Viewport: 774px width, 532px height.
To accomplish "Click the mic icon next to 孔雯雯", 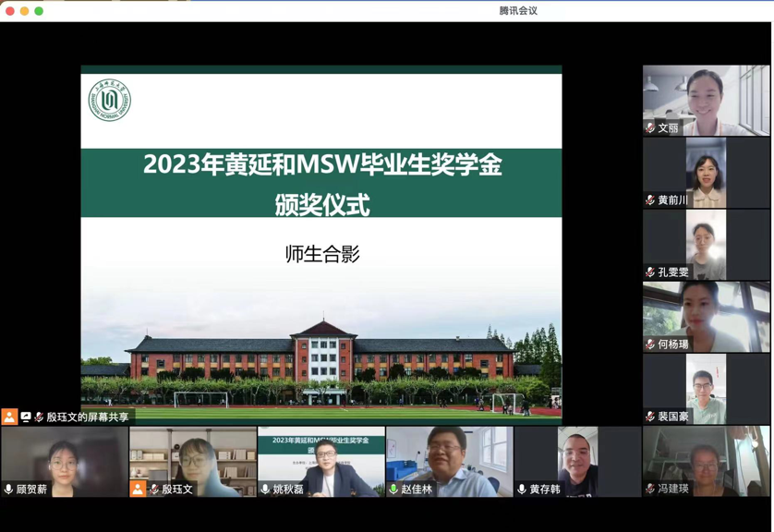I will [650, 272].
